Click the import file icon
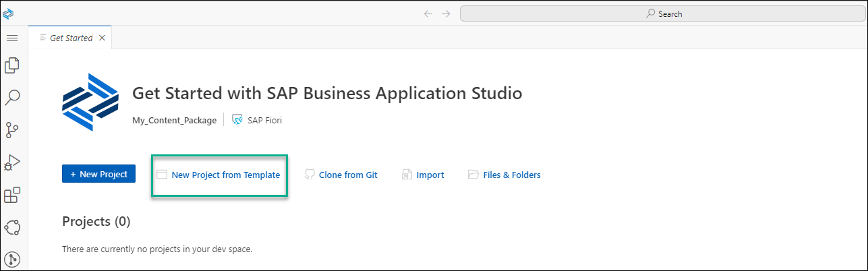The image size is (868, 271). click(x=407, y=175)
